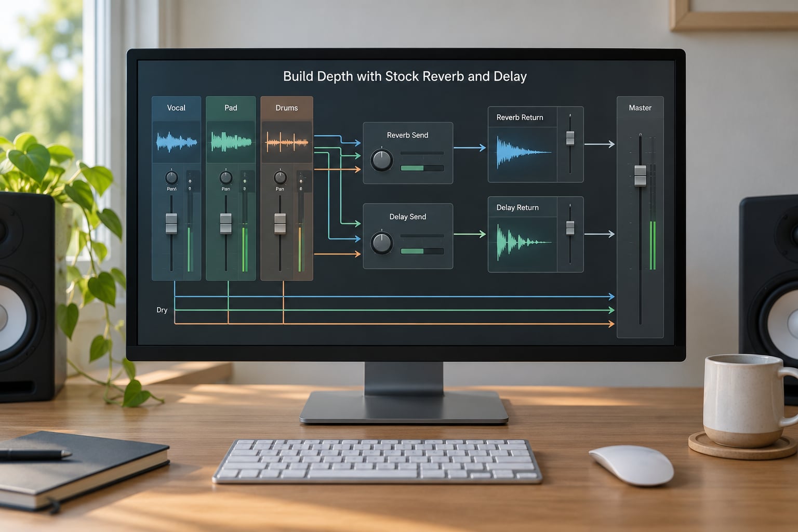Image resolution: width=798 pixels, height=532 pixels.
Task: Click the orange Drums channel level meter
Action: (300, 249)
